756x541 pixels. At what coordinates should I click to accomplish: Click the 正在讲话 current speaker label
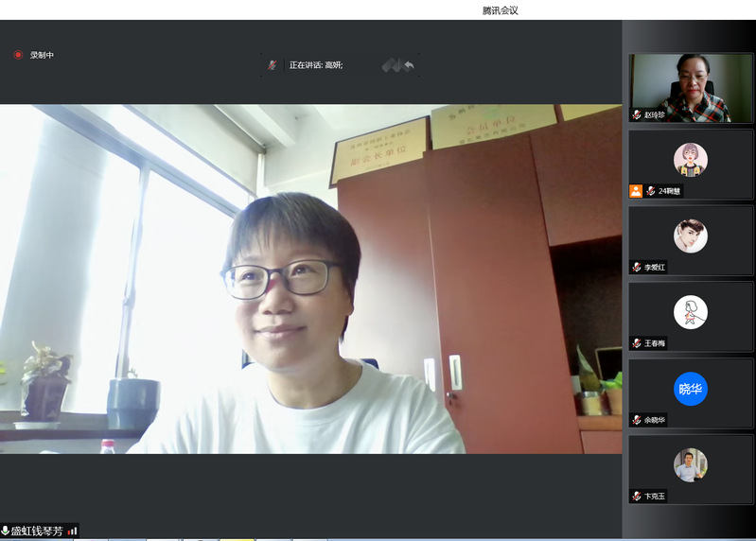coord(316,65)
